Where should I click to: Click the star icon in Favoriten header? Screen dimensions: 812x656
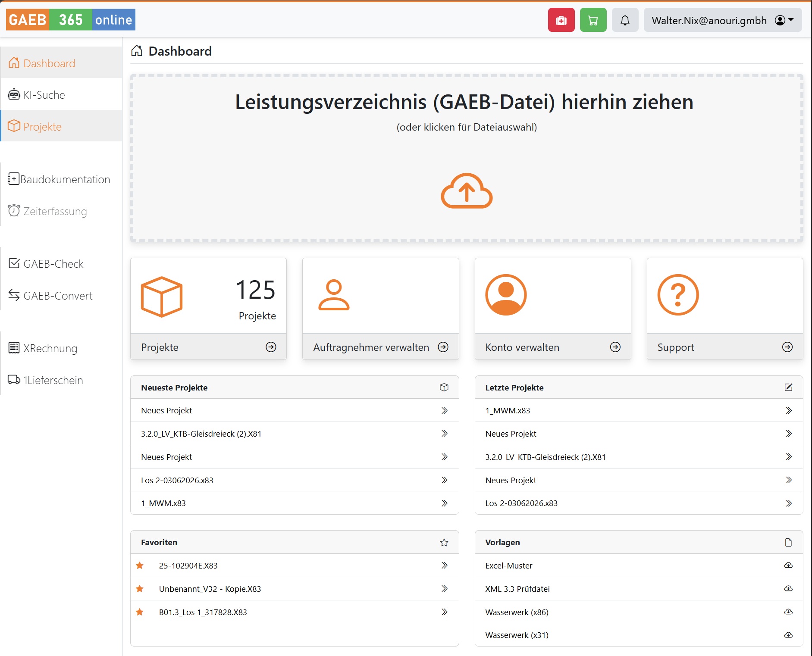pos(444,542)
